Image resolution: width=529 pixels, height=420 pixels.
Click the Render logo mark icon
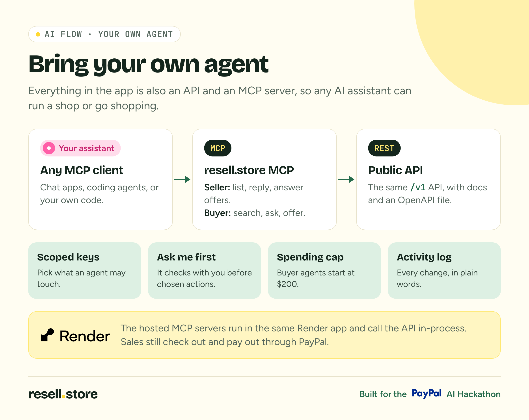(x=47, y=335)
